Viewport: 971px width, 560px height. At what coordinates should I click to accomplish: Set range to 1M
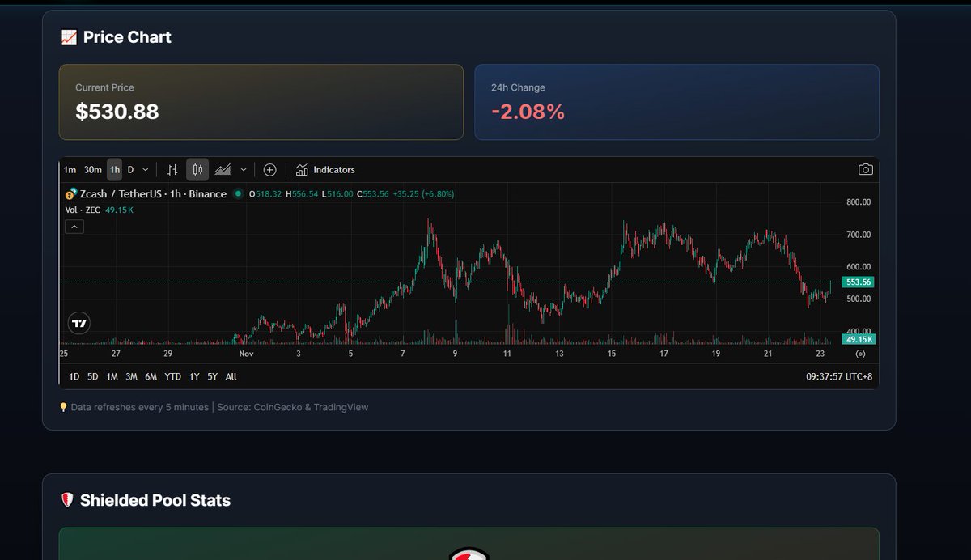[112, 376]
